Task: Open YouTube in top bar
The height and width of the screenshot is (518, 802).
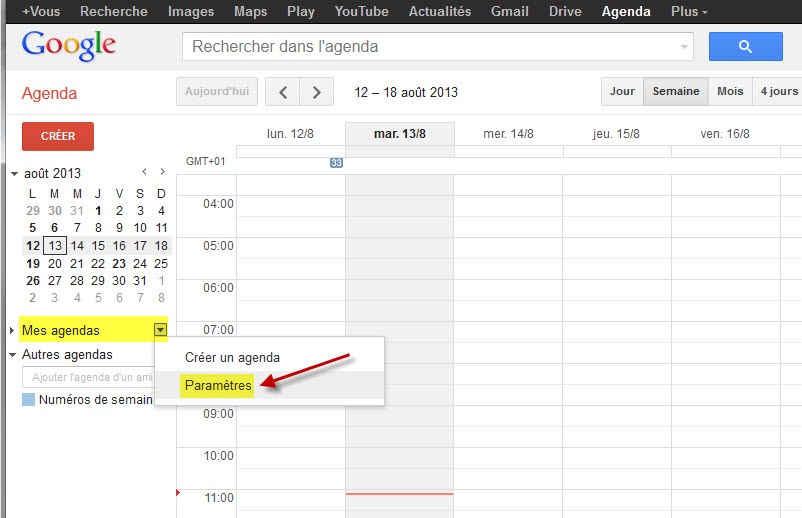Action: 361,11
